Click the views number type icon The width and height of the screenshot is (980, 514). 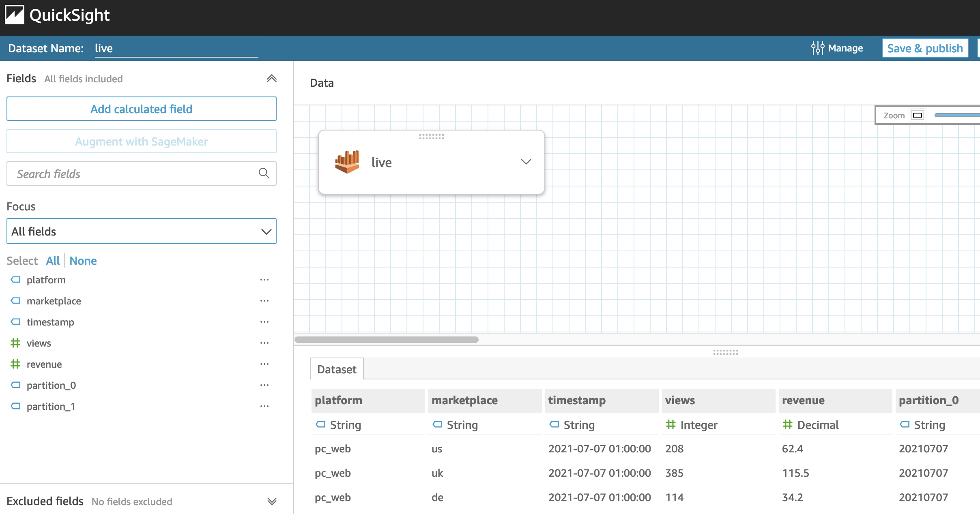point(15,343)
